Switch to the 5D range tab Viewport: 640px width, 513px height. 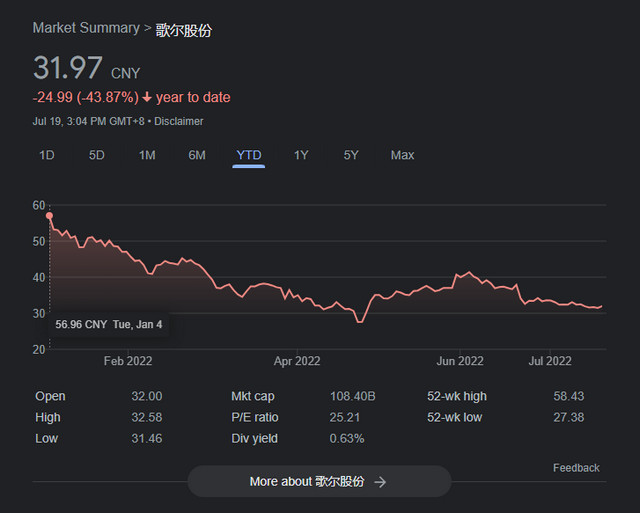[x=97, y=155]
